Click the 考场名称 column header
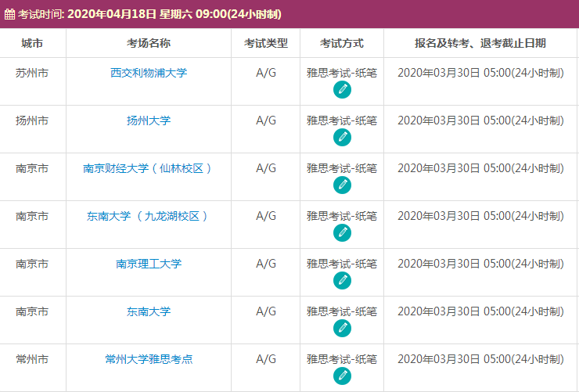 pos(149,43)
